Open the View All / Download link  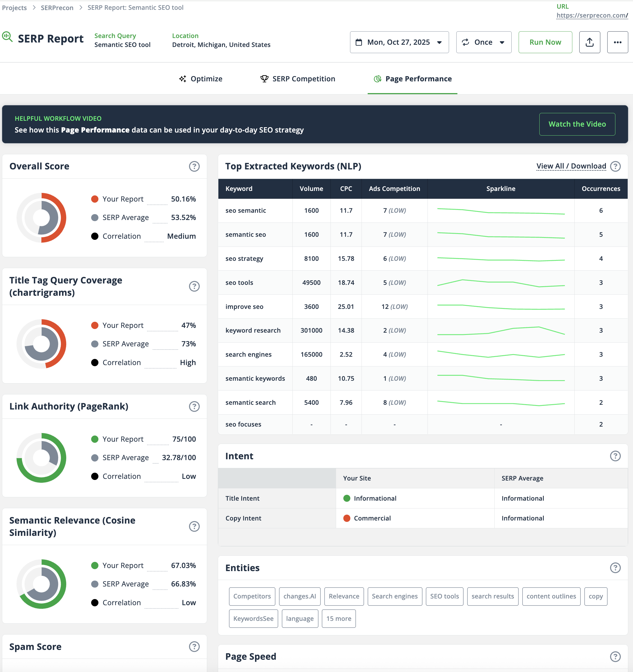[x=571, y=166]
